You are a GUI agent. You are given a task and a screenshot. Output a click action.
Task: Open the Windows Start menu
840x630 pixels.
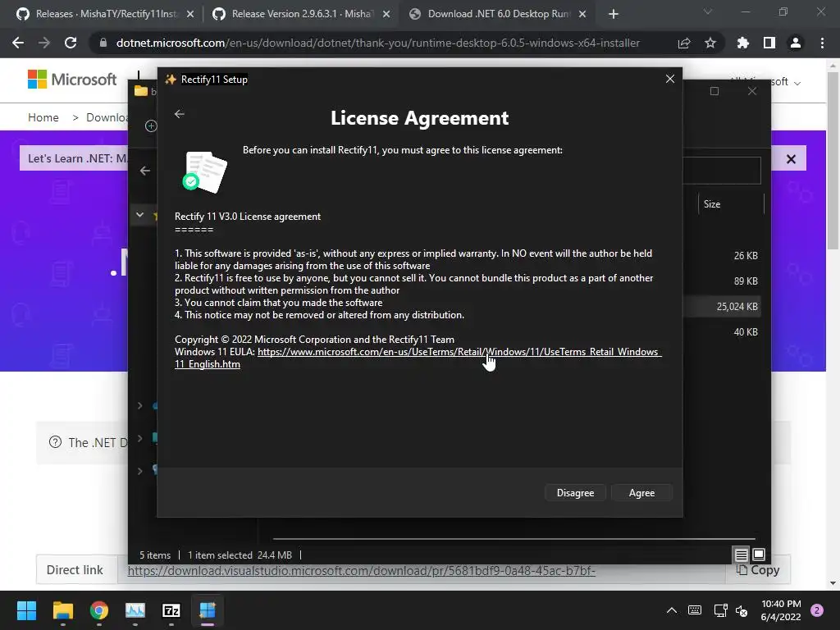(x=26, y=610)
